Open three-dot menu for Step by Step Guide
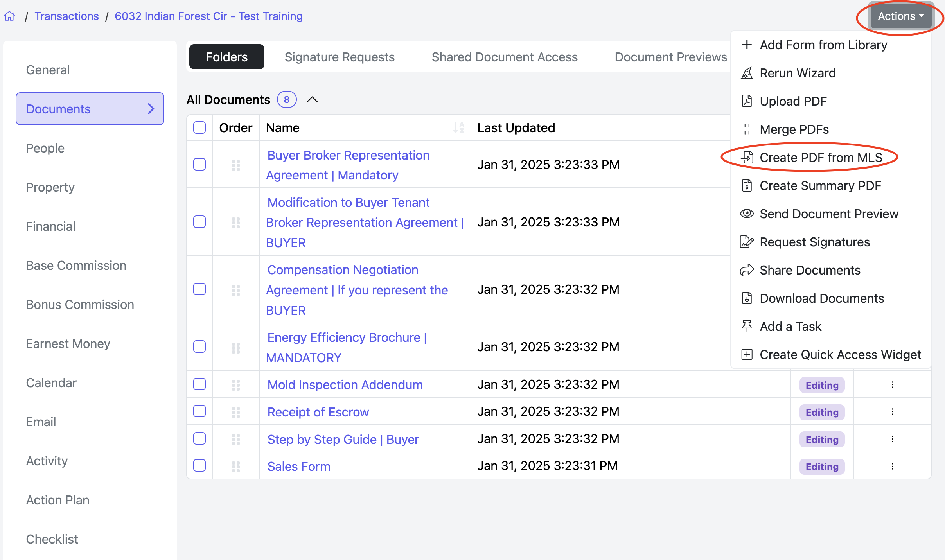The image size is (945, 560). coord(893,439)
